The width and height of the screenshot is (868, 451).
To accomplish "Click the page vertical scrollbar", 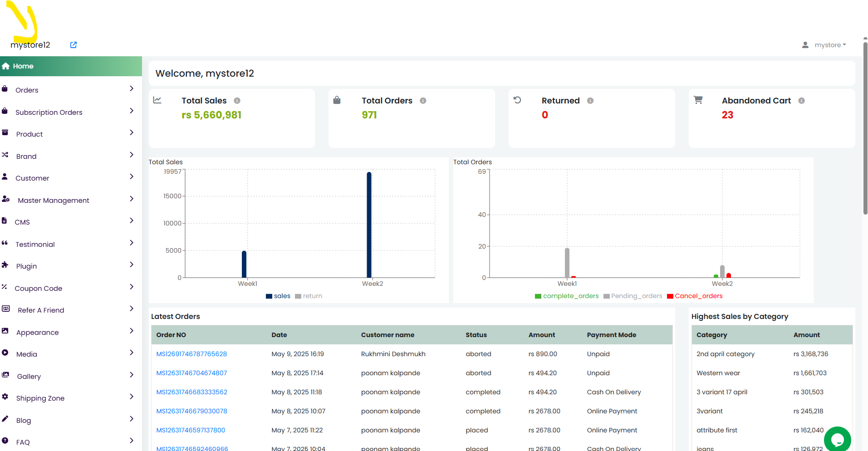I will tap(865, 127).
